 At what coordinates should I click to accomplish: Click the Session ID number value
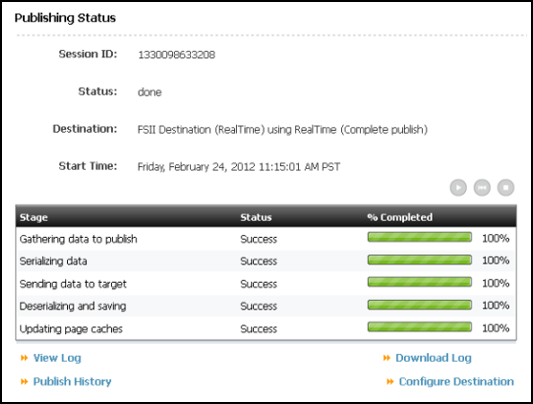pyautogui.click(x=176, y=55)
